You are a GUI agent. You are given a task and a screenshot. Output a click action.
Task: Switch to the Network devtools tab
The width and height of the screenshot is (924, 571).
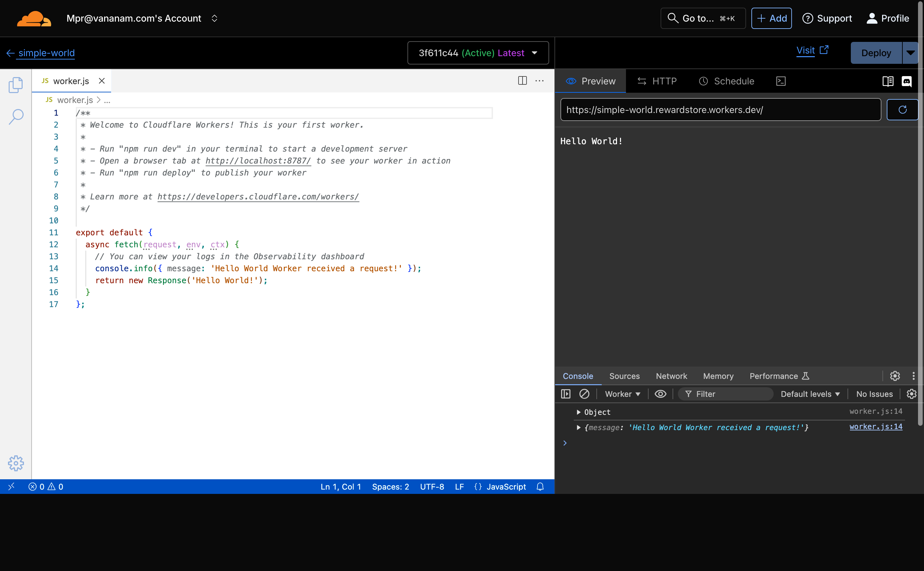(671, 376)
